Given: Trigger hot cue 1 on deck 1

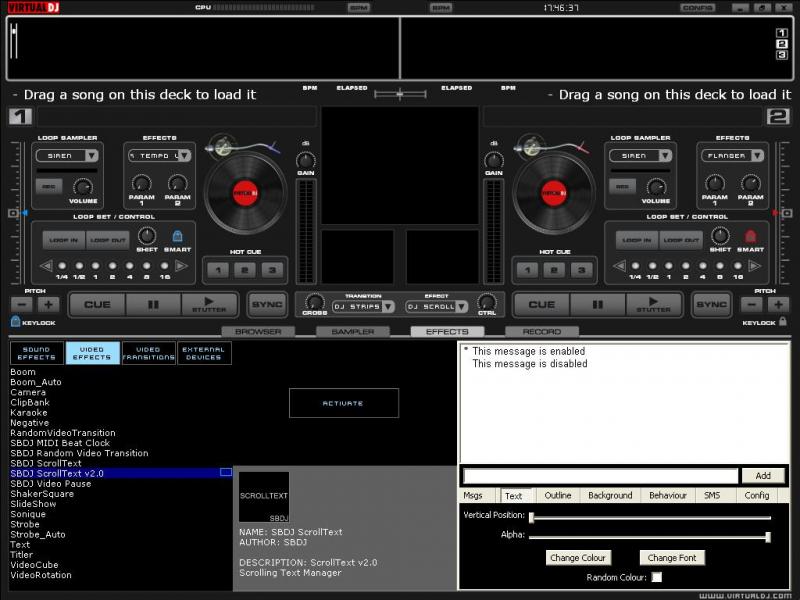Looking at the screenshot, I should click(x=218, y=270).
